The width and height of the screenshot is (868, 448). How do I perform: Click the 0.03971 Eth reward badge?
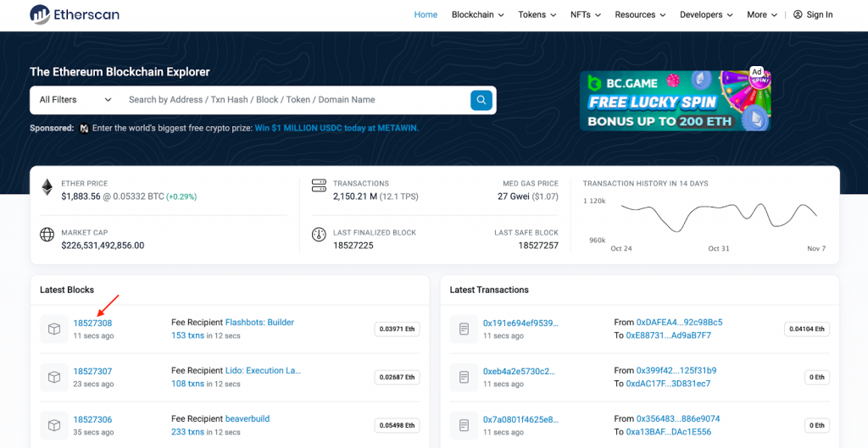click(397, 329)
